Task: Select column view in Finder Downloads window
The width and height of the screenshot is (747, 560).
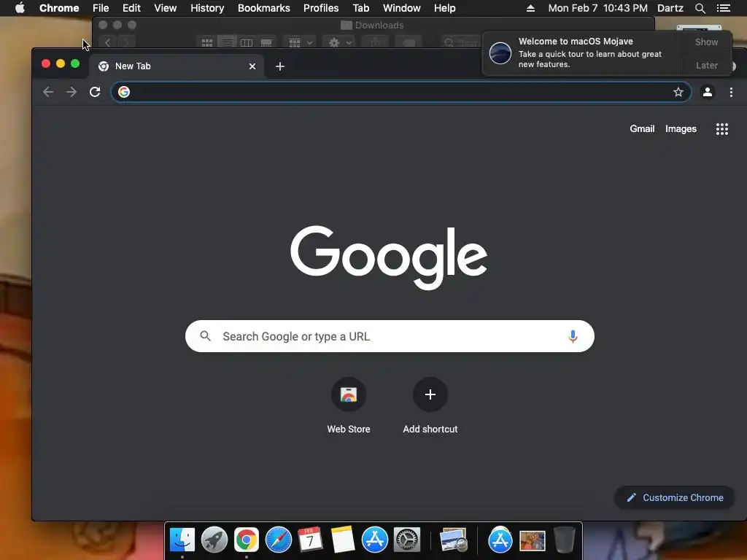Action: [247, 42]
